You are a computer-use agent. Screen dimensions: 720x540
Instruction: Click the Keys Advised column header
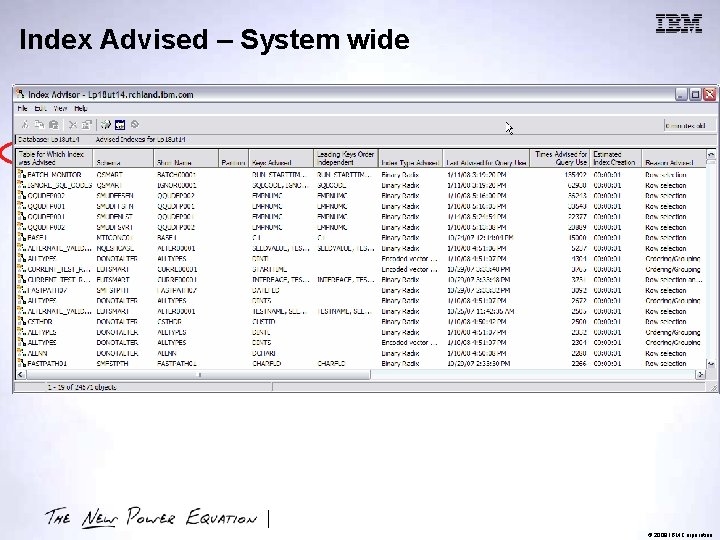point(281,158)
